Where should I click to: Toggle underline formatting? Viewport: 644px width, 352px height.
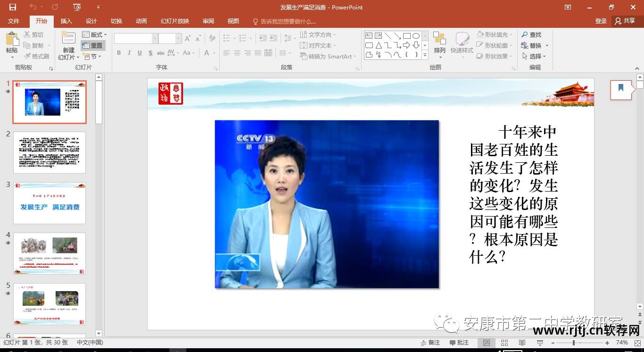[139, 53]
